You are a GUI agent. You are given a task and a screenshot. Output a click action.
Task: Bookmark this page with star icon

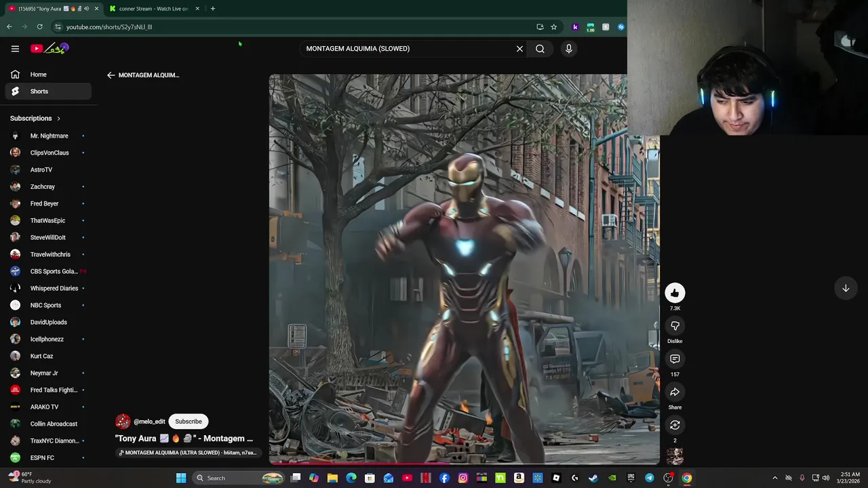553,27
